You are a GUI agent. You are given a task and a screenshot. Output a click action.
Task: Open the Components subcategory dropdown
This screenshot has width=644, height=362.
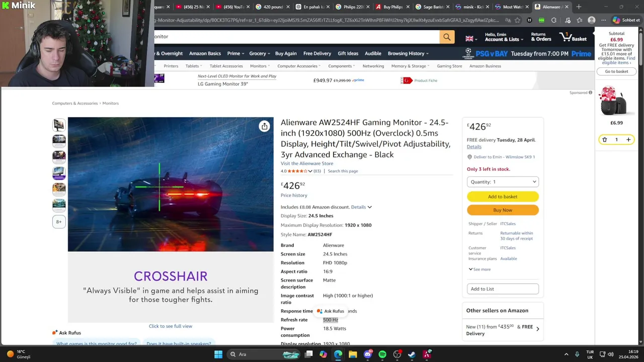click(342, 66)
